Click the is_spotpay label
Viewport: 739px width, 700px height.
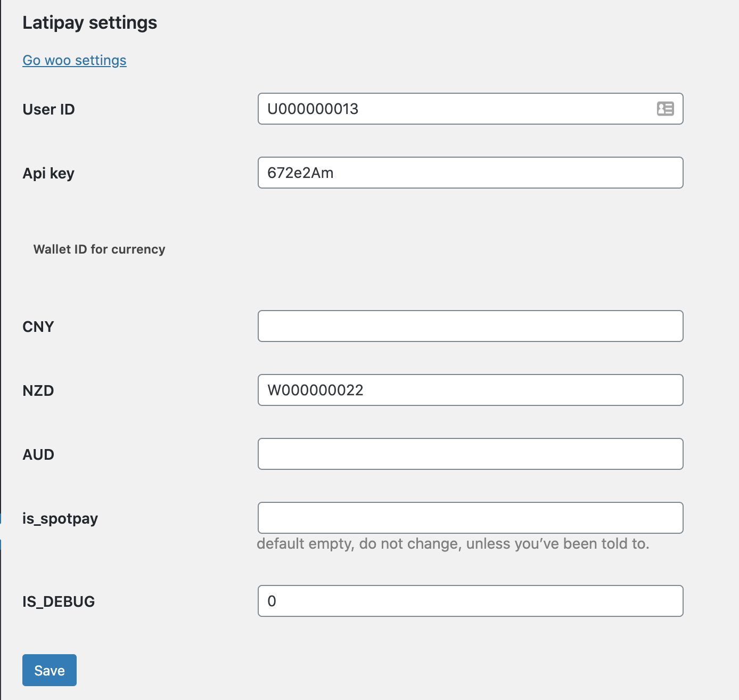60,519
